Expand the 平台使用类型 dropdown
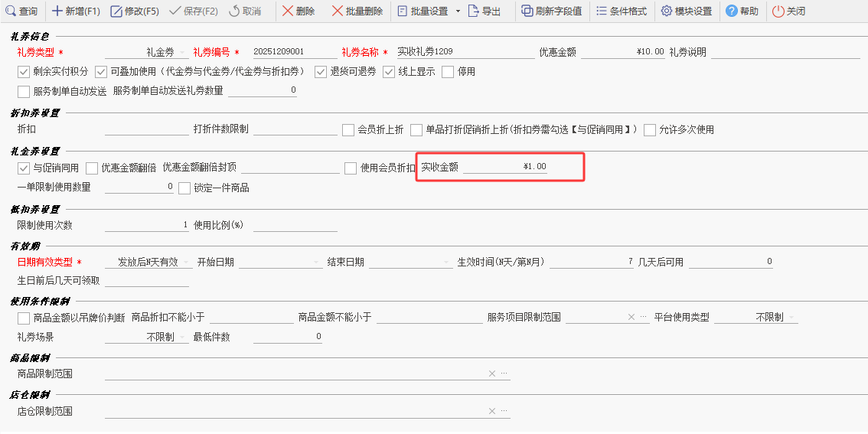 click(791, 318)
